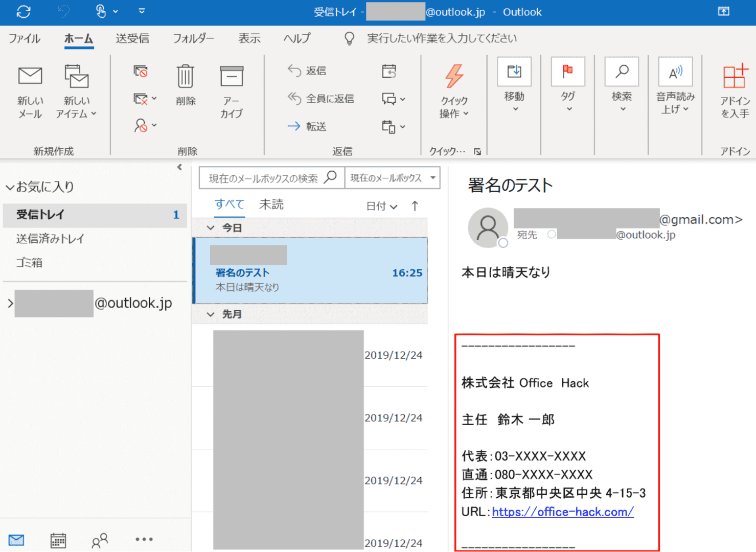Open the More respond actions dropdown
756x552 pixels.
[394, 126]
